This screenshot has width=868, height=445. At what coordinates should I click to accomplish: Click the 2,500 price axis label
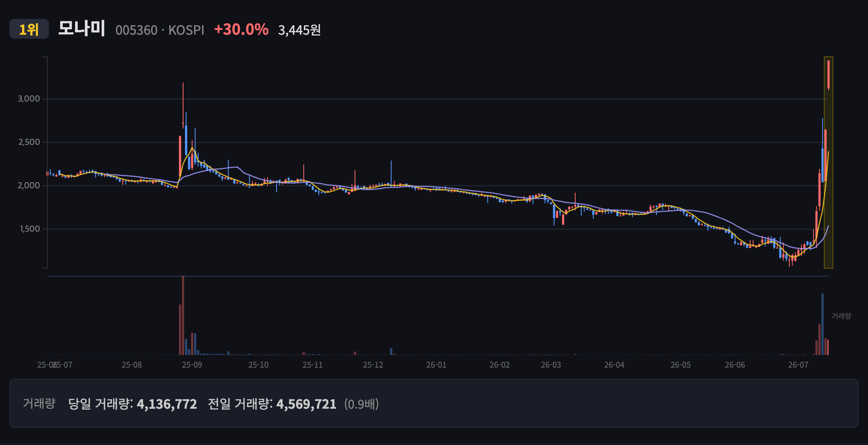point(29,142)
